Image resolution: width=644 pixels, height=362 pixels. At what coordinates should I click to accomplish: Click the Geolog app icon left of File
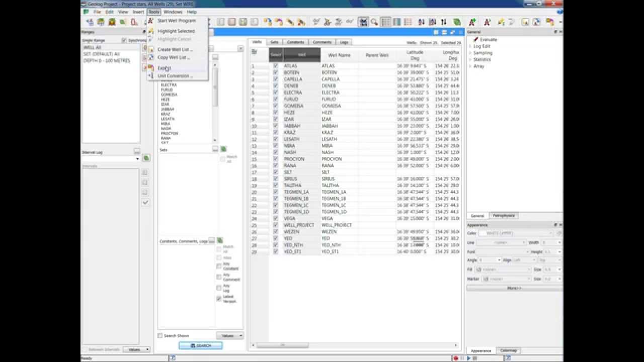(86, 12)
